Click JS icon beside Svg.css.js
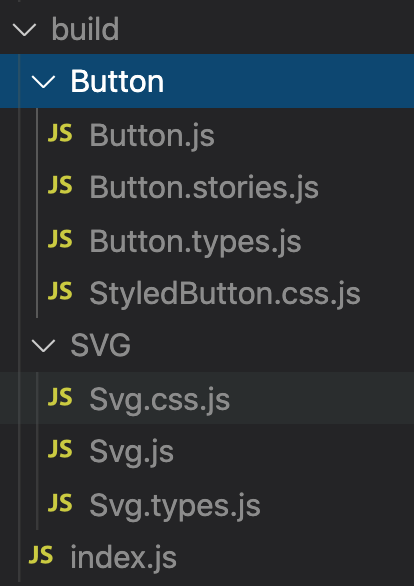Image resolution: width=414 pixels, height=586 pixels. pyautogui.click(x=60, y=397)
